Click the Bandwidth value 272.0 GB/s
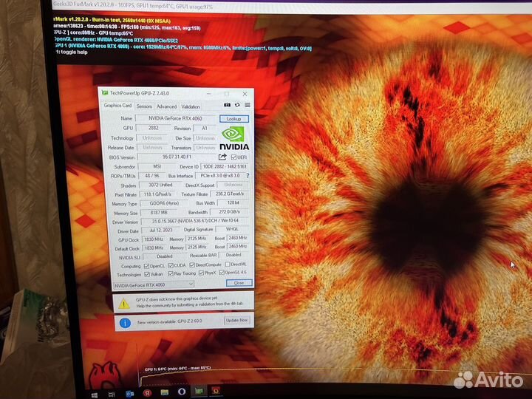This screenshot has width=532, height=399. [x=229, y=212]
